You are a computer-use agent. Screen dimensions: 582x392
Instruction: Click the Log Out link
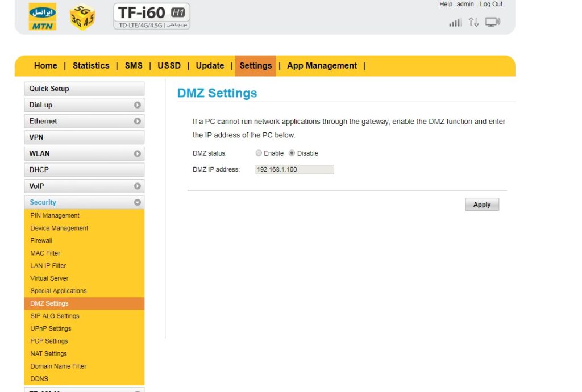(491, 4)
